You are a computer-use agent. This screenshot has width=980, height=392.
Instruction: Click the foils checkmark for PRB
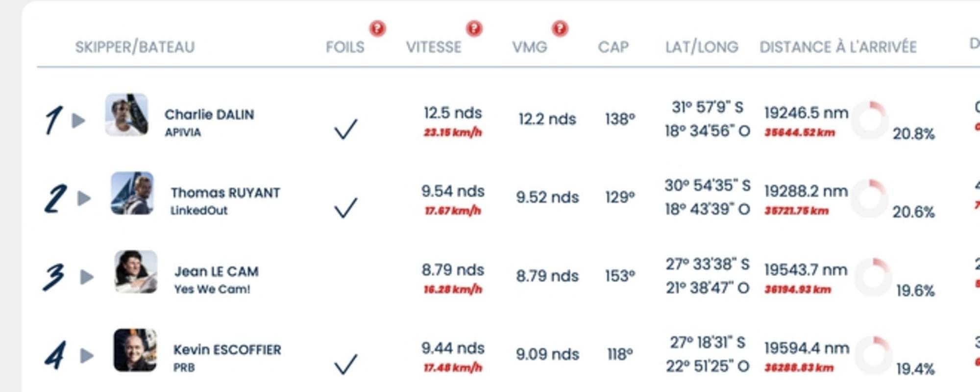(x=345, y=364)
